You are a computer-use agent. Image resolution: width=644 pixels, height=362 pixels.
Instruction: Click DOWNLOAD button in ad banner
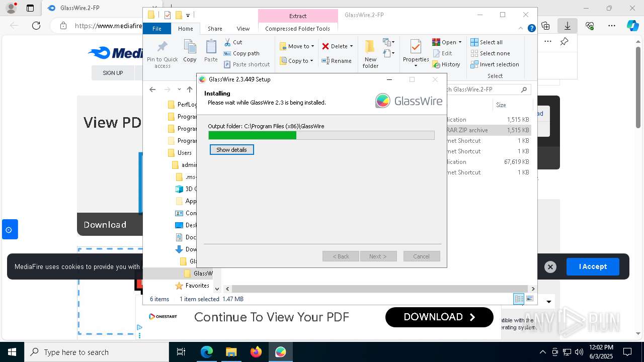tap(439, 317)
